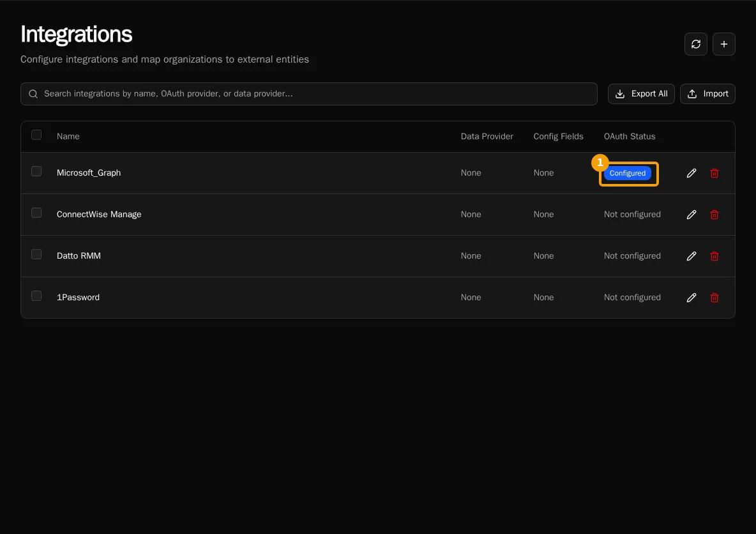The height and width of the screenshot is (534, 756).
Task: Check the 1Password row checkbox
Action: pyautogui.click(x=36, y=296)
